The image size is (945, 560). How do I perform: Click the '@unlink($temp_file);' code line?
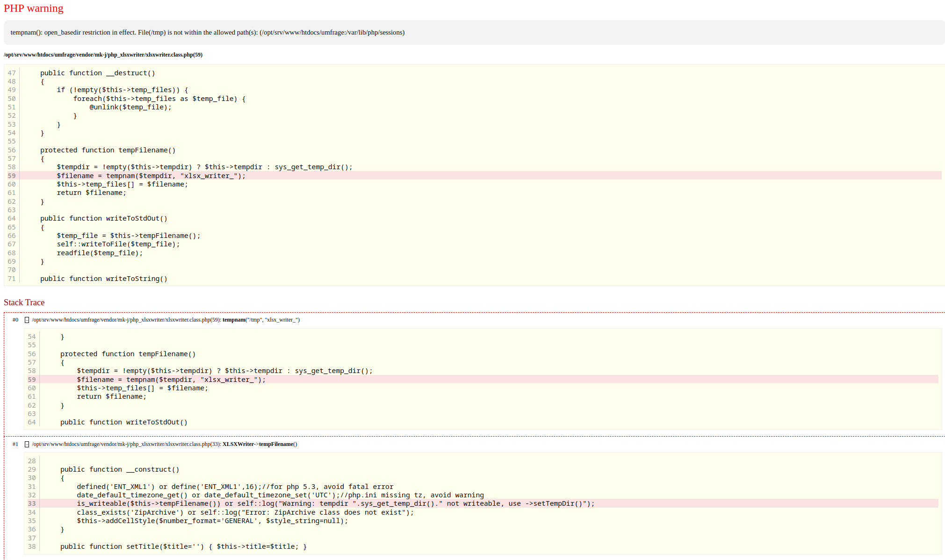click(130, 107)
